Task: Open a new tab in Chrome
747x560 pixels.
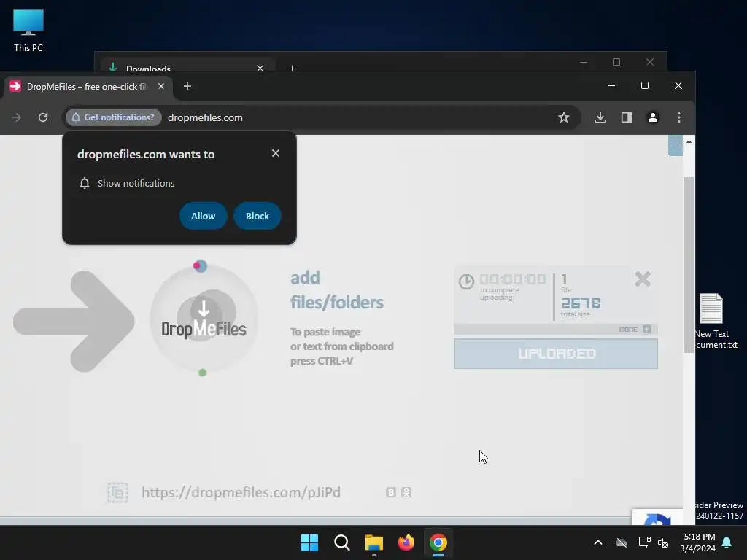Action: 187,86
